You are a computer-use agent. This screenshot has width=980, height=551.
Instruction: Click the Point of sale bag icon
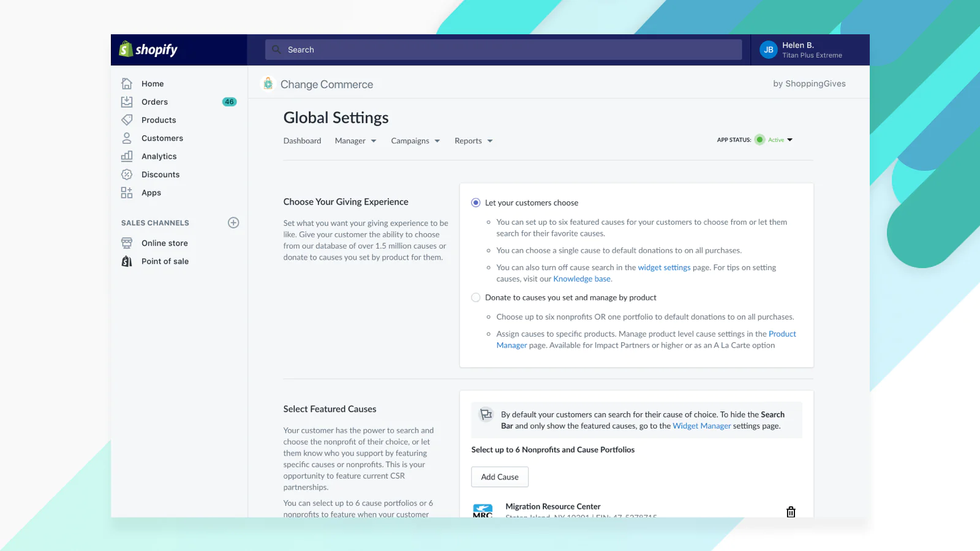(x=127, y=261)
